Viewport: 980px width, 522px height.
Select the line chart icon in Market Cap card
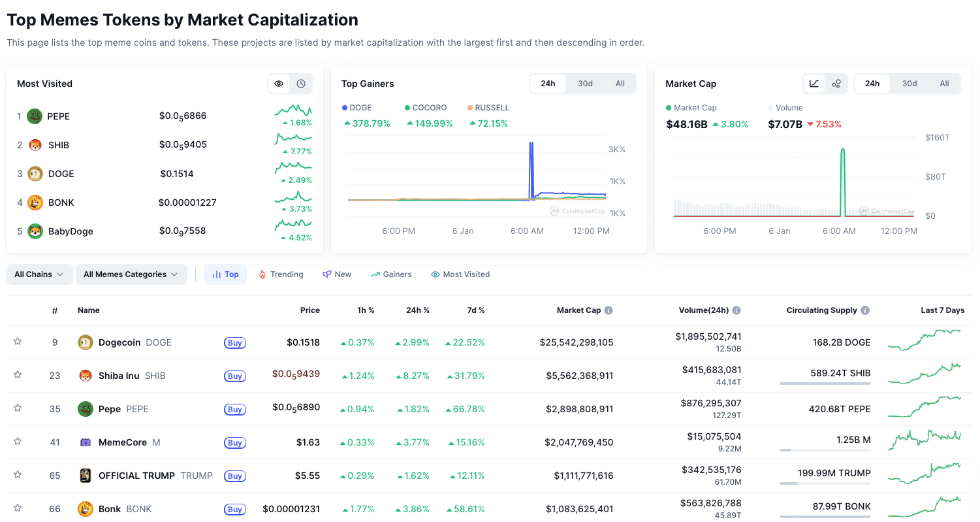pyautogui.click(x=814, y=84)
